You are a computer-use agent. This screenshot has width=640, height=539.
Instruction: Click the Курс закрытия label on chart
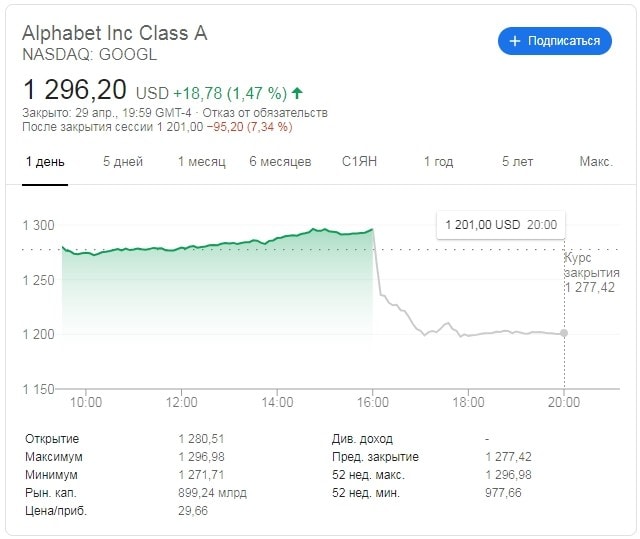[591, 265]
